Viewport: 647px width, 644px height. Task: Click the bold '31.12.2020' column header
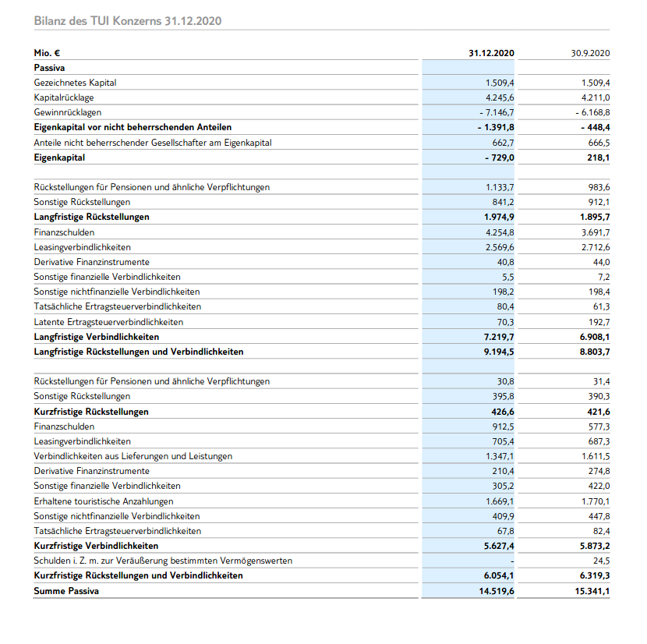coord(491,53)
